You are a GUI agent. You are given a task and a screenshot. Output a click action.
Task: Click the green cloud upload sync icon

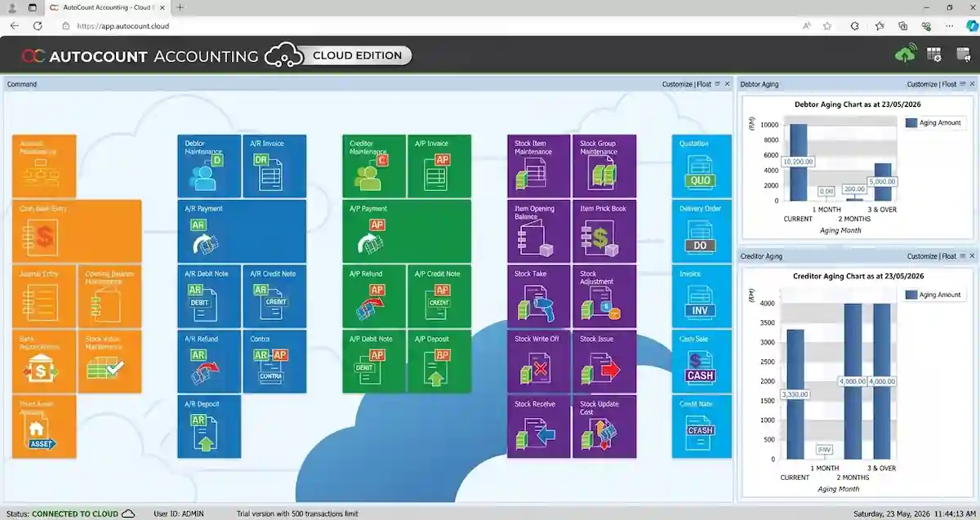(x=906, y=55)
